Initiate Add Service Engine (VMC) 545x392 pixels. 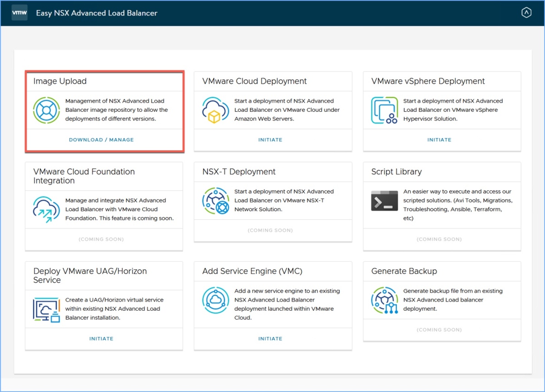(x=270, y=339)
